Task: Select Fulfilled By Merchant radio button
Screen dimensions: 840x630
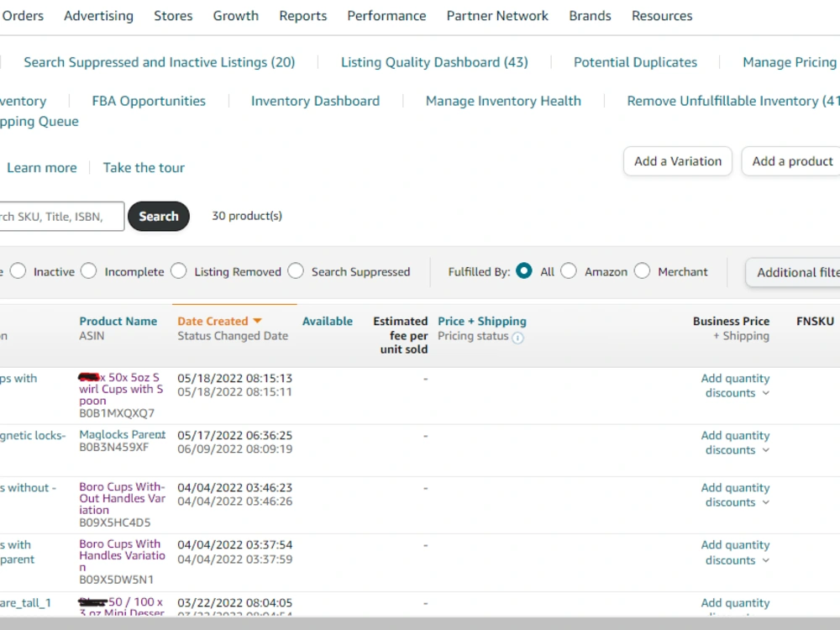Action: pyautogui.click(x=643, y=271)
